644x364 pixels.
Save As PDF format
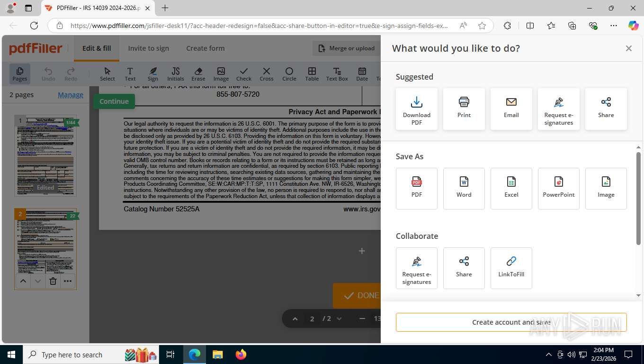[417, 189]
